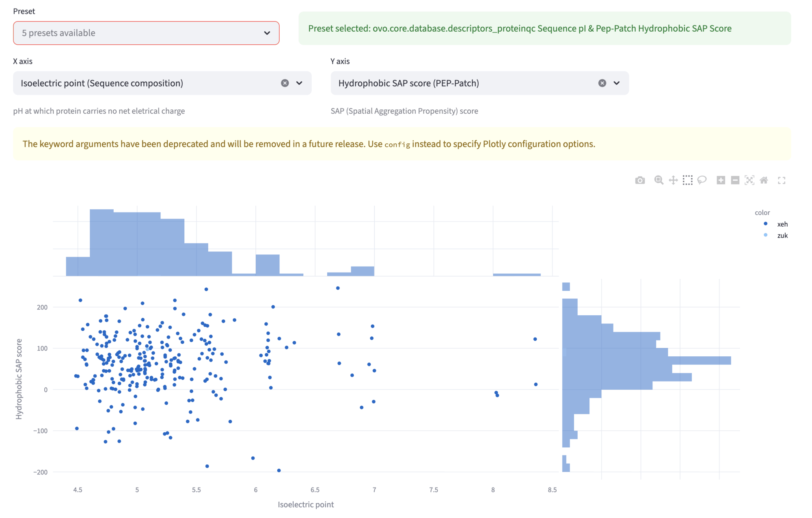Toggle the xeh series in the legend
The width and height of the screenshot is (812, 518).
[782, 224]
